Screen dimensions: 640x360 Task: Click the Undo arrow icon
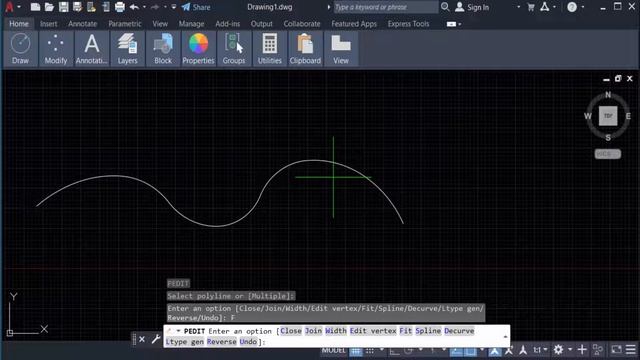click(x=134, y=7)
